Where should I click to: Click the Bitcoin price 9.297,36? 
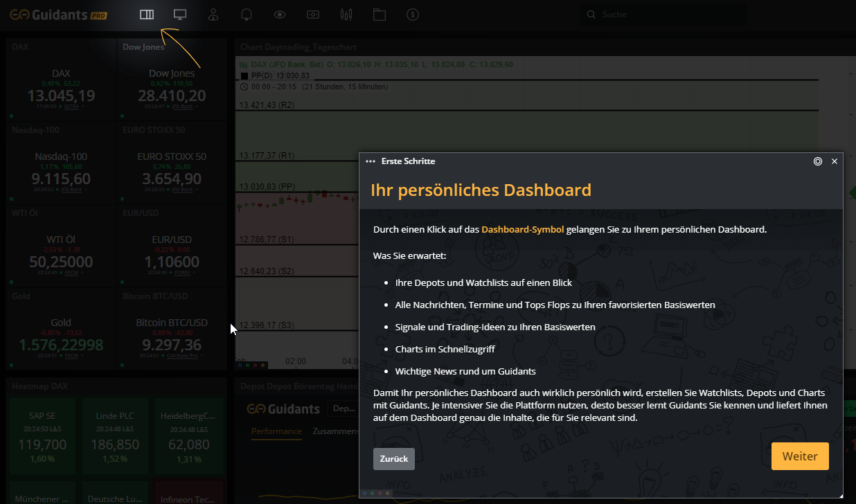pyautogui.click(x=172, y=345)
